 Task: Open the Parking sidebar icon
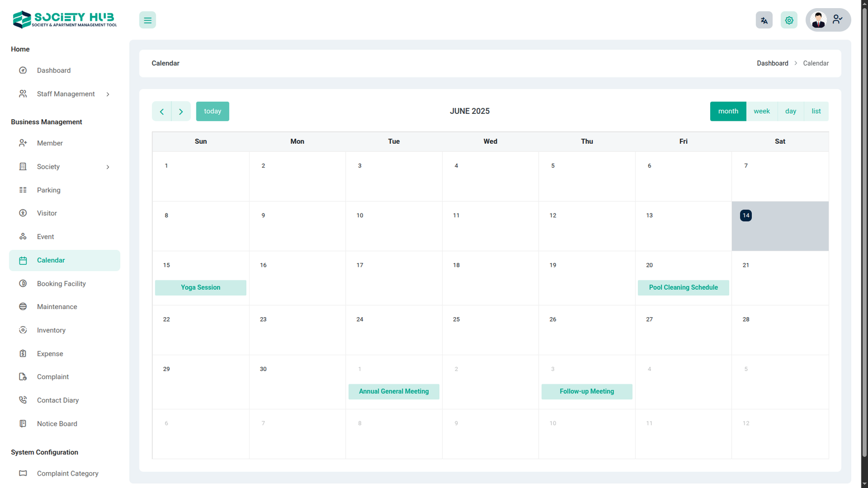[23, 190]
